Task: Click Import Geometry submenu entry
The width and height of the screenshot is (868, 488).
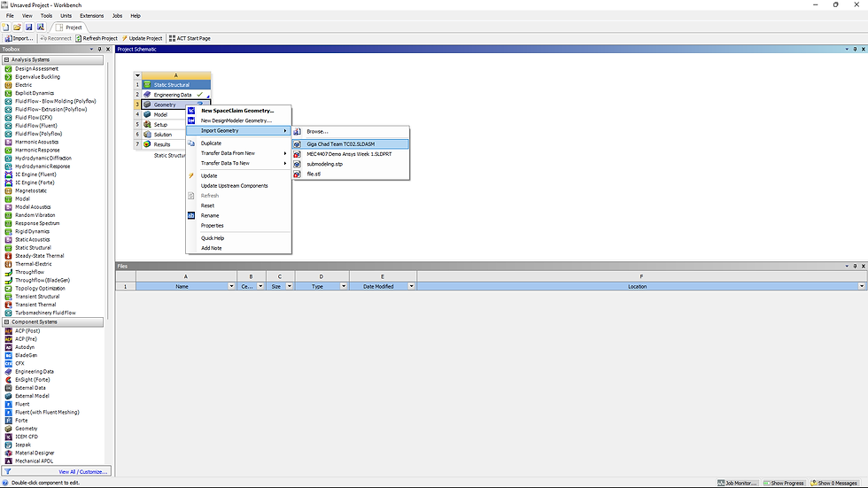Action: coord(238,130)
